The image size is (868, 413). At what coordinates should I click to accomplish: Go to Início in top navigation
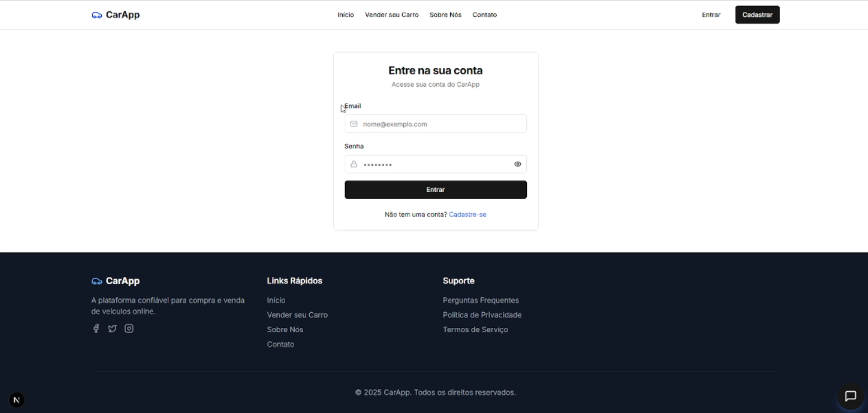346,15
